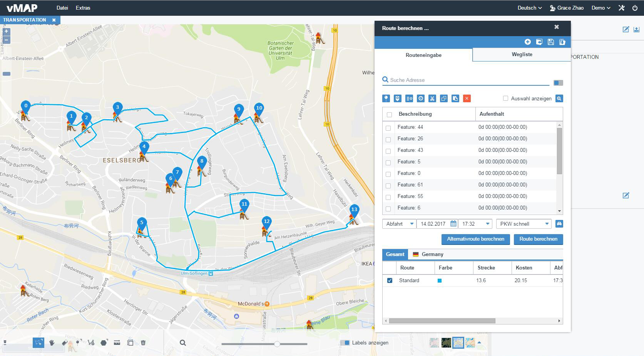Toggle the Labels anzeigen switch

coord(345,343)
